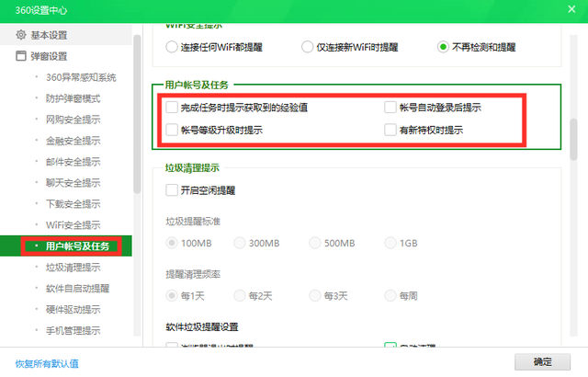Confirm settings with 确定 button
588x377 pixels.
[x=542, y=362]
